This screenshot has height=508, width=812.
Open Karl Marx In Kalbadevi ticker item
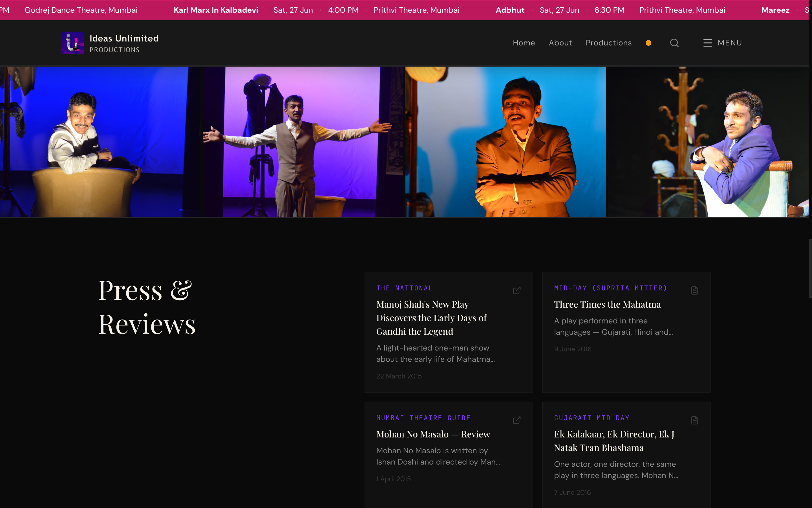pos(216,10)
